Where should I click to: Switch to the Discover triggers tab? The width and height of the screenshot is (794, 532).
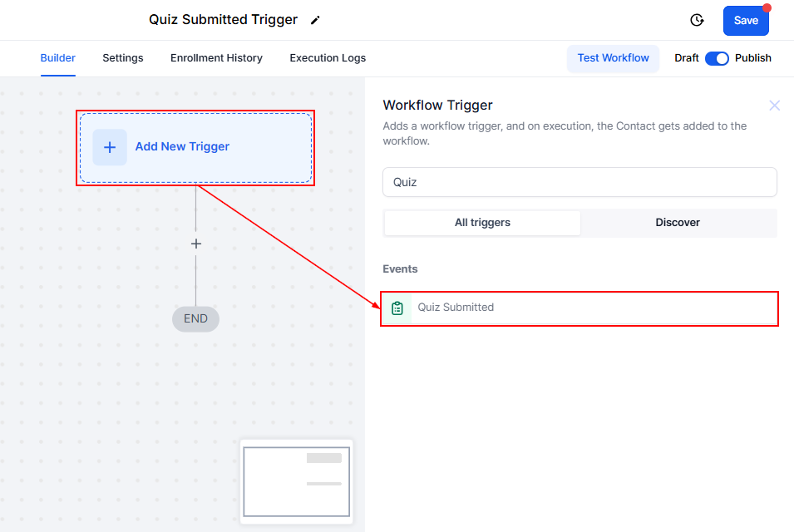tap(678, 223)
